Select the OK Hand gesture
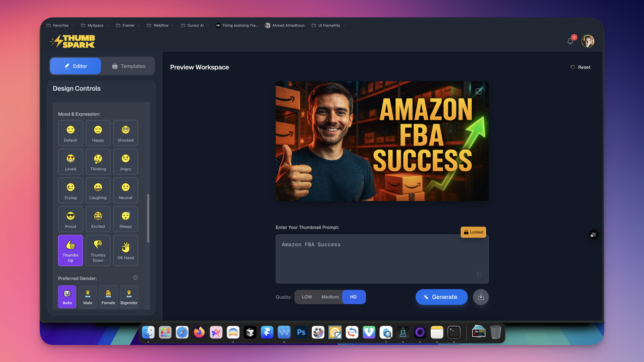 pos(125,250)
